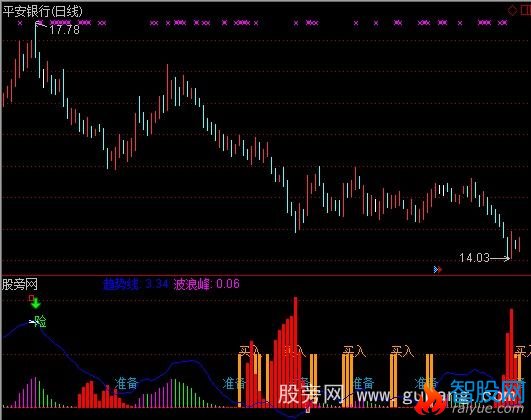This screenshot has height=420, width=531.
Task: Click the 趋势线: 3.34 indicator value
Action: (136, 284)
